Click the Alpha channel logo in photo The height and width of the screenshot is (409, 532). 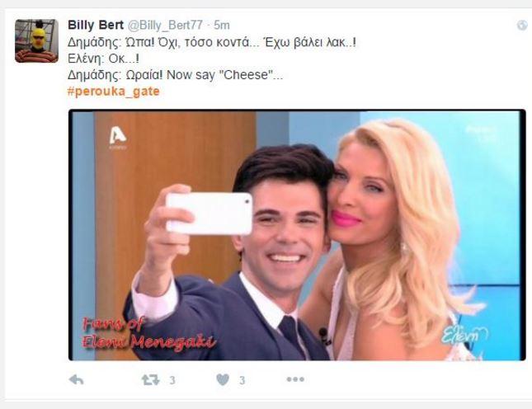(x=118, y=138)
